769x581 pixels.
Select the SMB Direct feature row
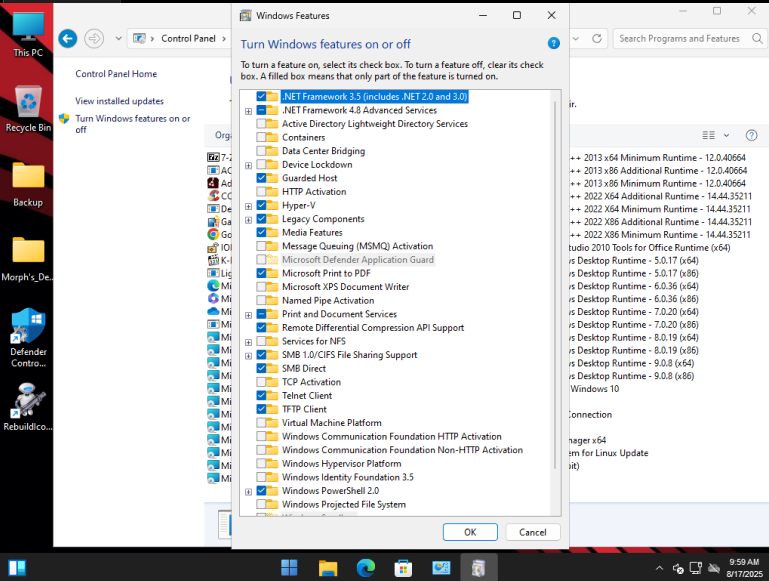tap(304, 368)
